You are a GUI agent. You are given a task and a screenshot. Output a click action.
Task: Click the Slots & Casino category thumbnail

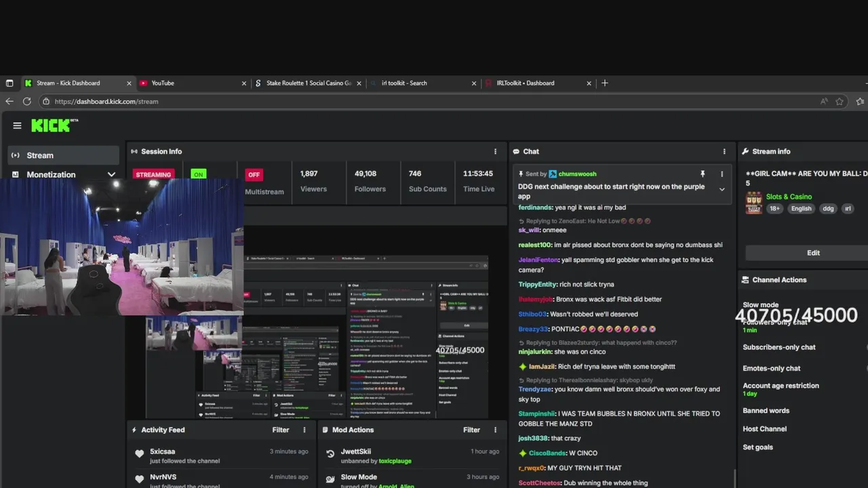[x=753, y=203]
